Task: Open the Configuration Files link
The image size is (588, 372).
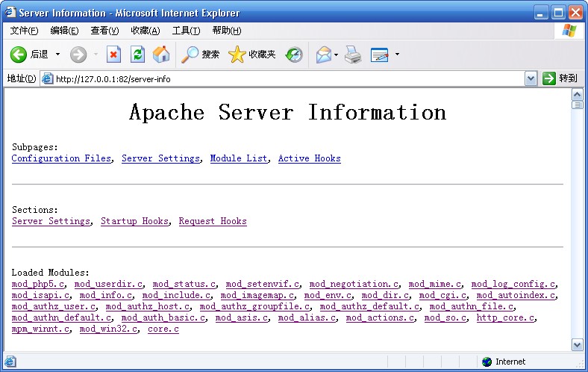Action: click(61, 158)
